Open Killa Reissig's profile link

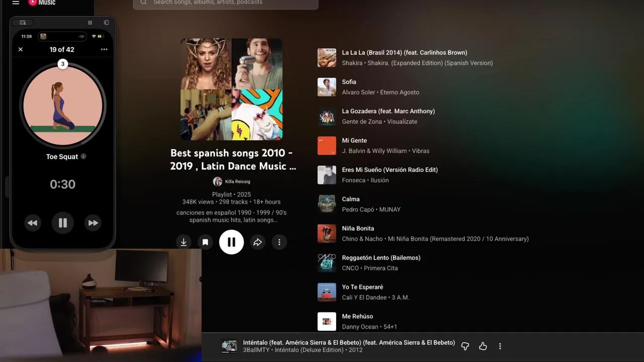[231, 182]
